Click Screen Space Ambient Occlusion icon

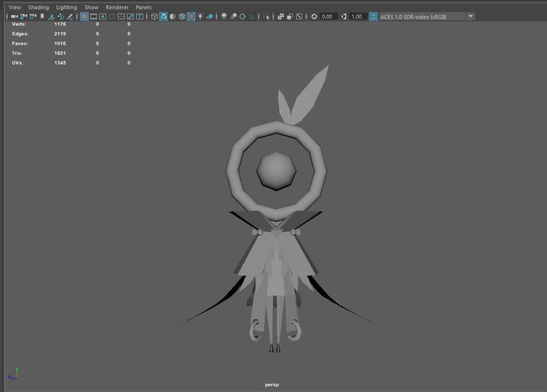(224, 17)
